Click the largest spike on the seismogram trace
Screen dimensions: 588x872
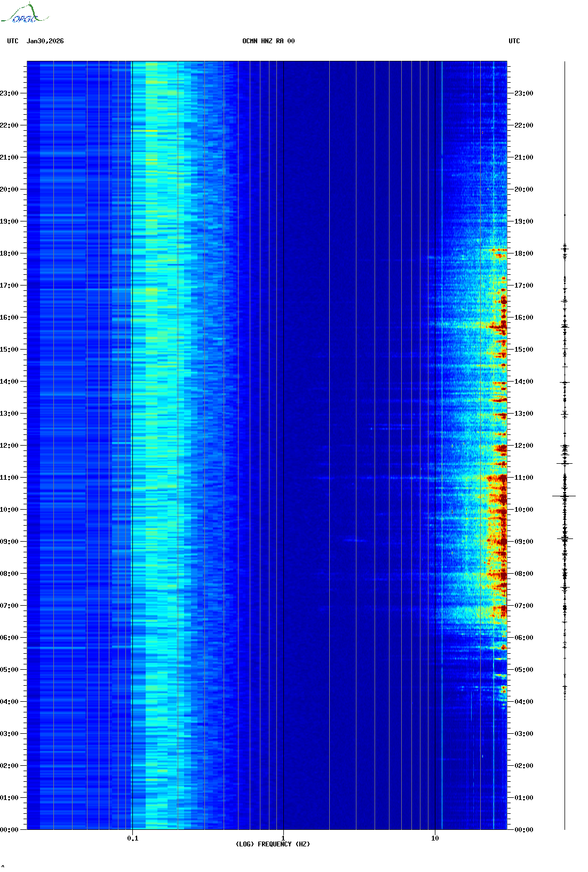tap(564, 496)
